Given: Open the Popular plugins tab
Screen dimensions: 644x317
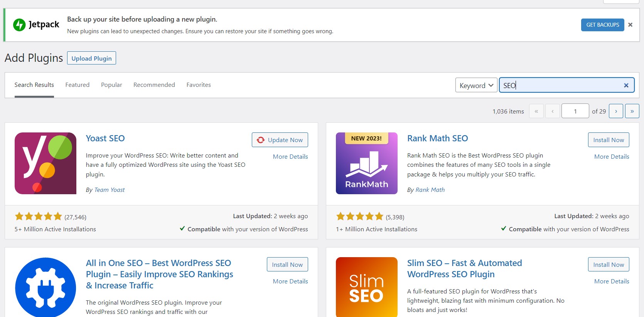Looking at the screenshot, I should [111, 85].
